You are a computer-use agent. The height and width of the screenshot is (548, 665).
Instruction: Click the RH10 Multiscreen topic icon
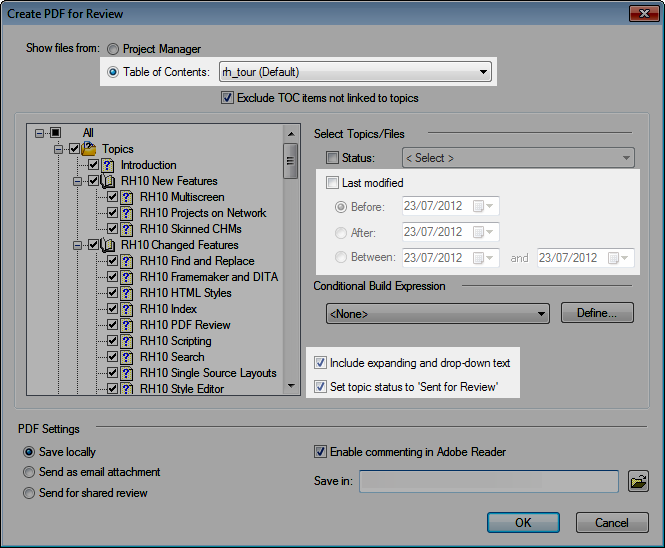coord(127,197)
